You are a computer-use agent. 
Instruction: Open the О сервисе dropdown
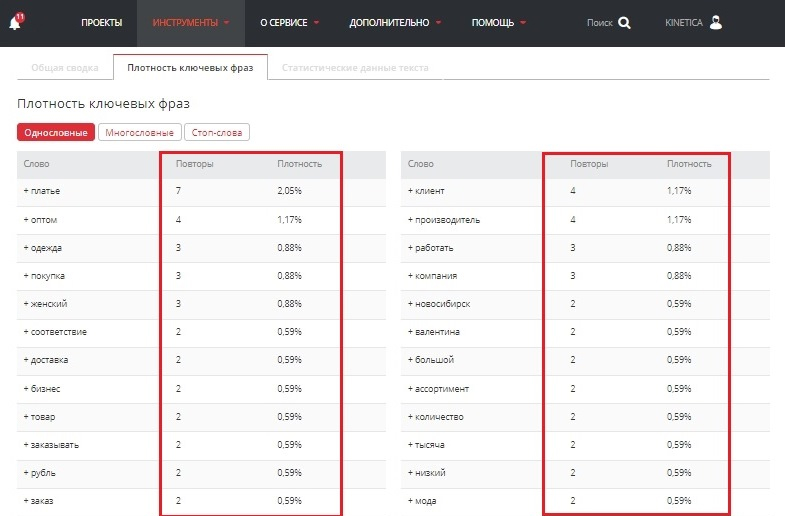click(x=289, y=23)
